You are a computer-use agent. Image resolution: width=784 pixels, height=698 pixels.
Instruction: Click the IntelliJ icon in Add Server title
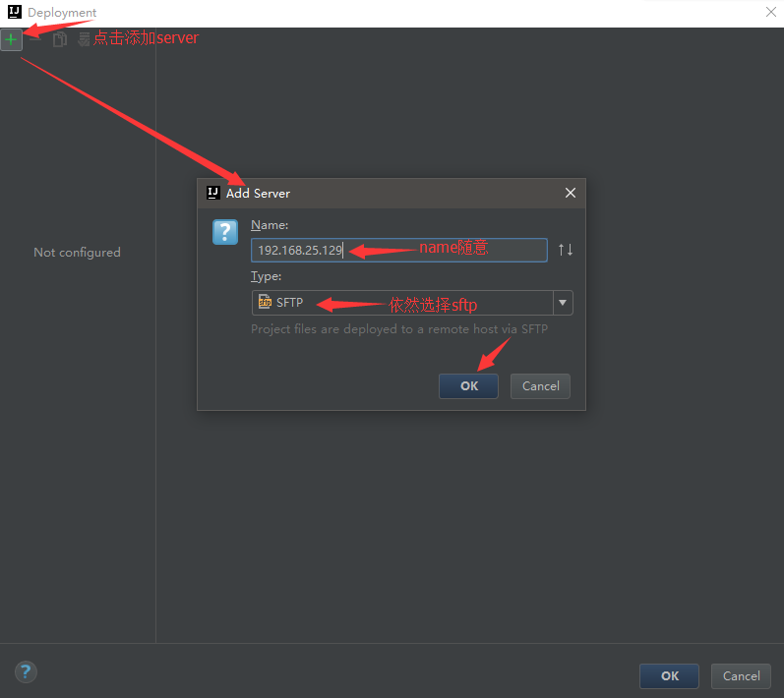tap(213, 193)
